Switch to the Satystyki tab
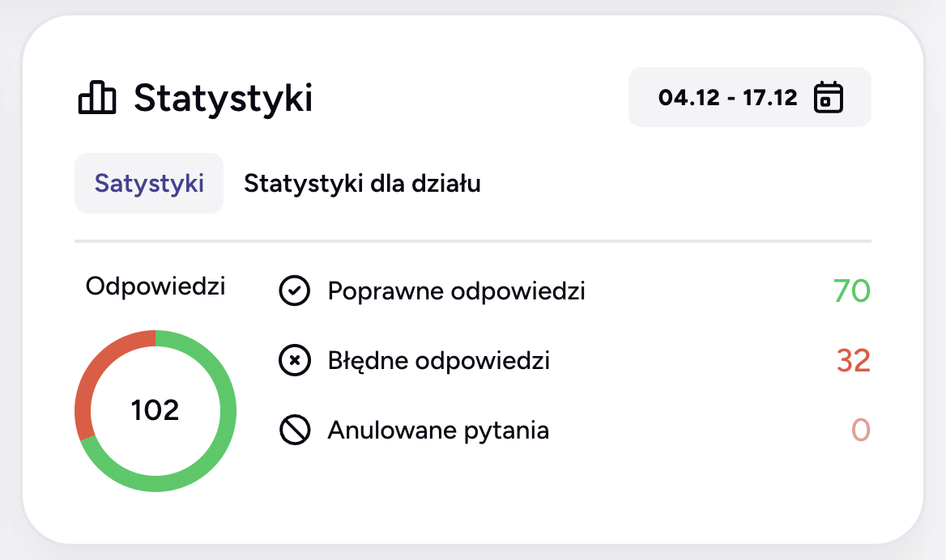The image size is (946, 560). (x=149, y=184)
